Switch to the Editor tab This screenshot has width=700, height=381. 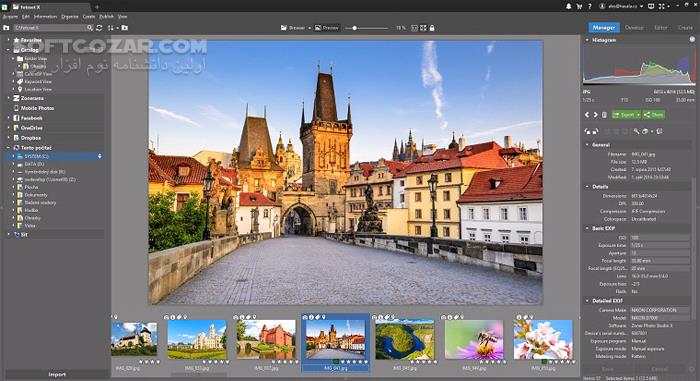pos(660,27)
